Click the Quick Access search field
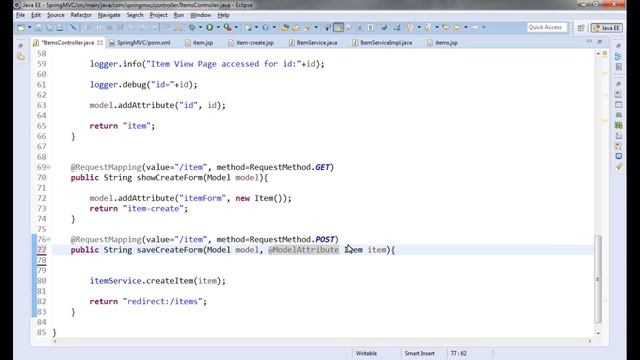Screen dimensions: 640x360 coord(547,27)
